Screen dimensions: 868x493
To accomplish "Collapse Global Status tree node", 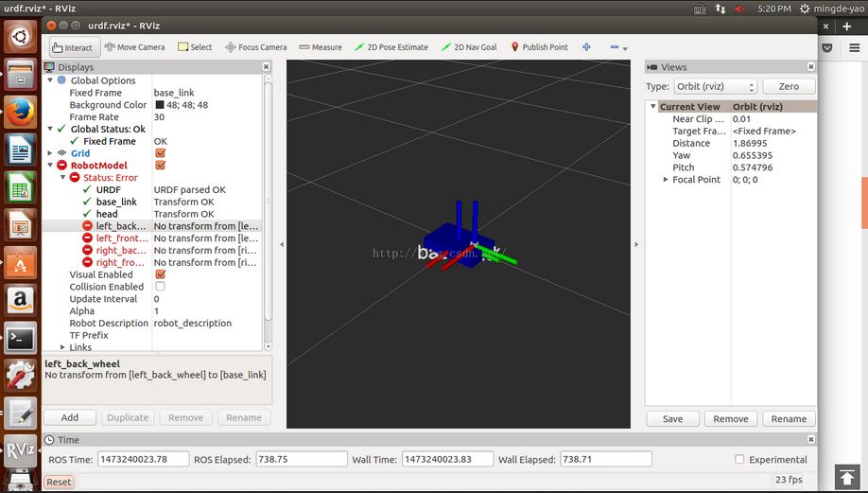I will click(50, 129).
